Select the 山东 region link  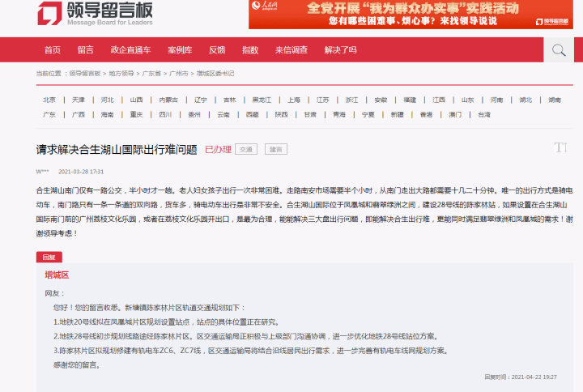468,100
